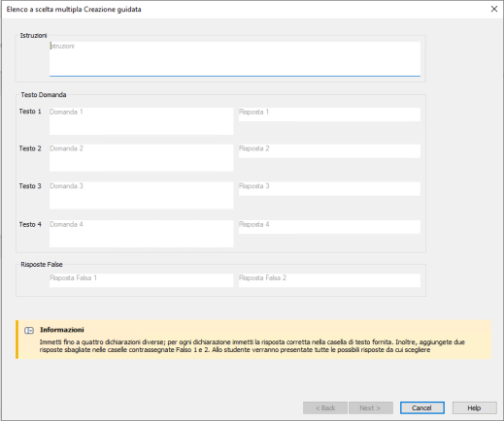Select the Risposta 1 field

click(329, 114)
